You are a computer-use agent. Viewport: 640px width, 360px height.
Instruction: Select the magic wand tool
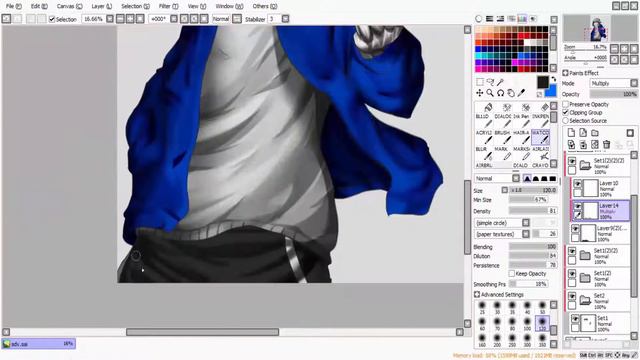(500, 82)
